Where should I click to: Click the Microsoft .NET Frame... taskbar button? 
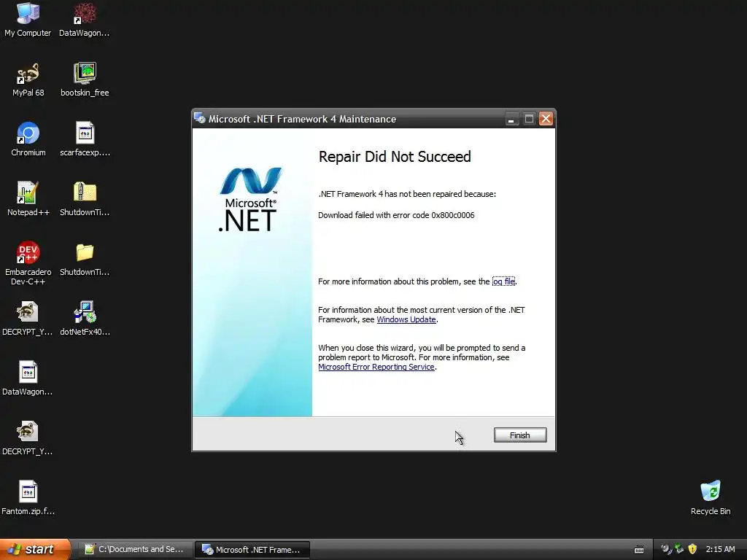click(x=252, y=549)
